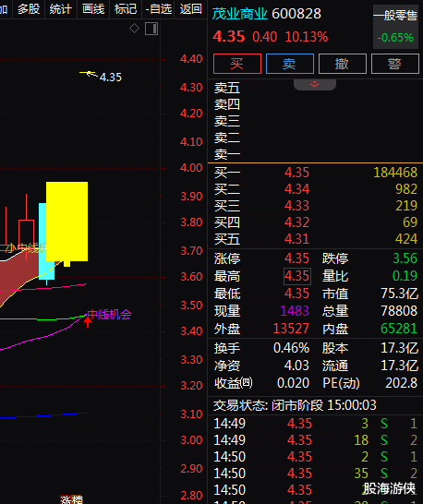This screenshot has height=504, width=423.
Task: Click the 返回 return button
Action: (x=191, y=8)
